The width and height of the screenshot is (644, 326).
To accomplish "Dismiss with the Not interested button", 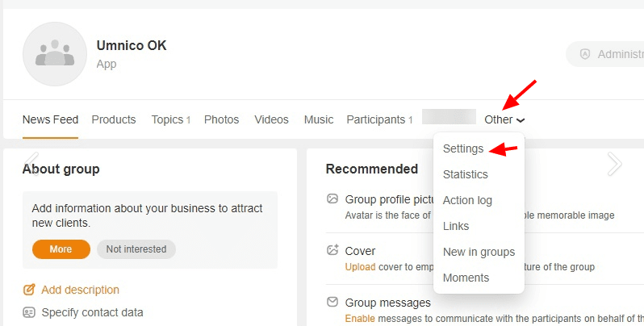I will pos(136,249).
